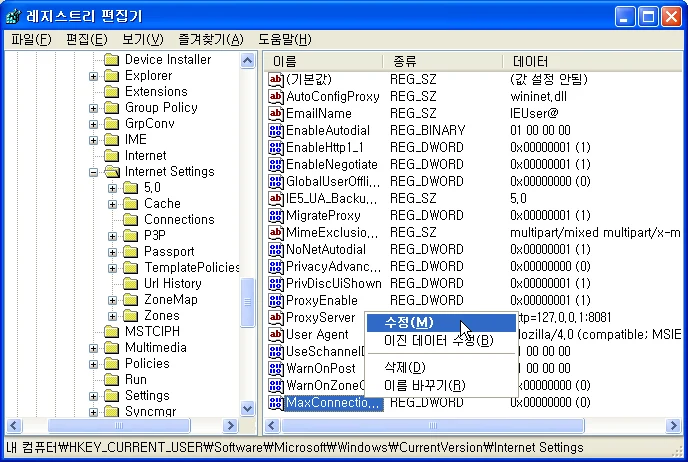Click the MimeExclusionList string icon
The image size is (688, 462).
pyautogui.click(x=276, y=233)
